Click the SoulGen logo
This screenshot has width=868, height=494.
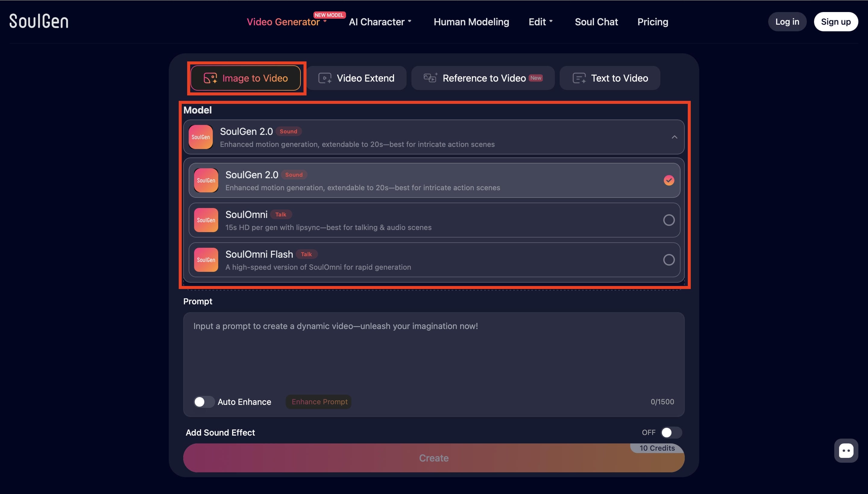39,21
